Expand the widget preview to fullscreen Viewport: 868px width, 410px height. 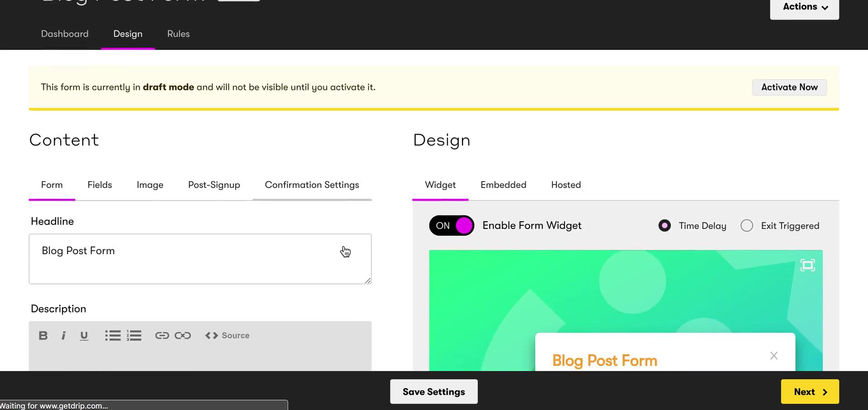pyautogui.click(x=807, y=265)
